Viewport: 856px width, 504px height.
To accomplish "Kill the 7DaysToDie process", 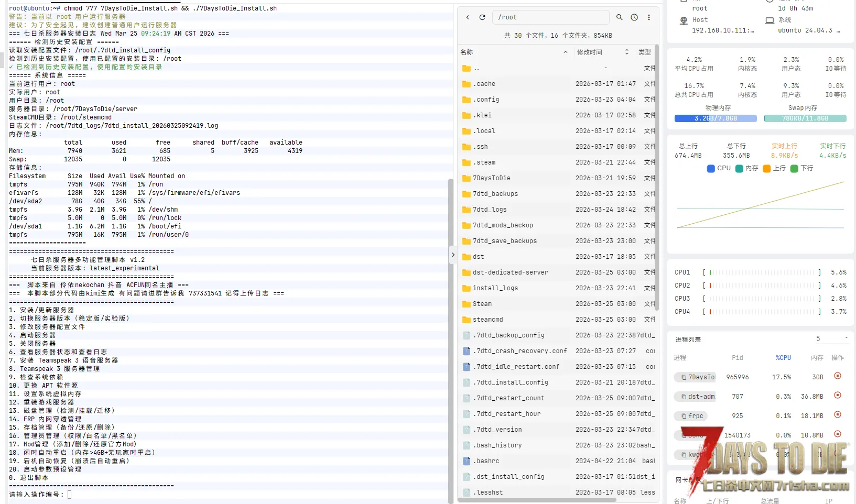I will pos(837,376).
